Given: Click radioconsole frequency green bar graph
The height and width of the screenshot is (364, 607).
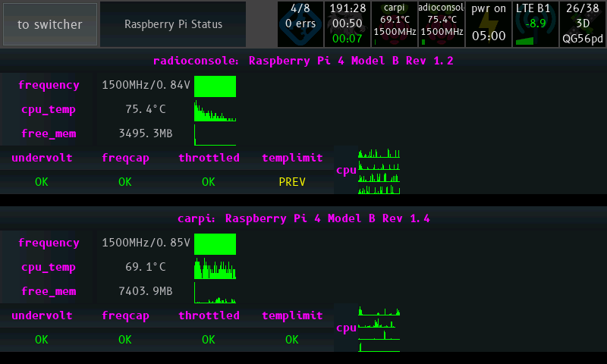Looking at the screenshot, I should click(x=215, y=86).
